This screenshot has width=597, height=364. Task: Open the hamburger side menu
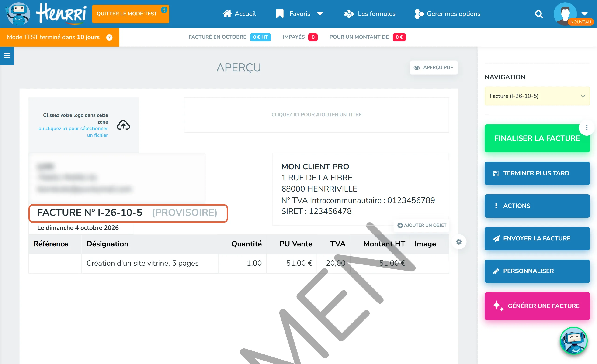(7, 56)
